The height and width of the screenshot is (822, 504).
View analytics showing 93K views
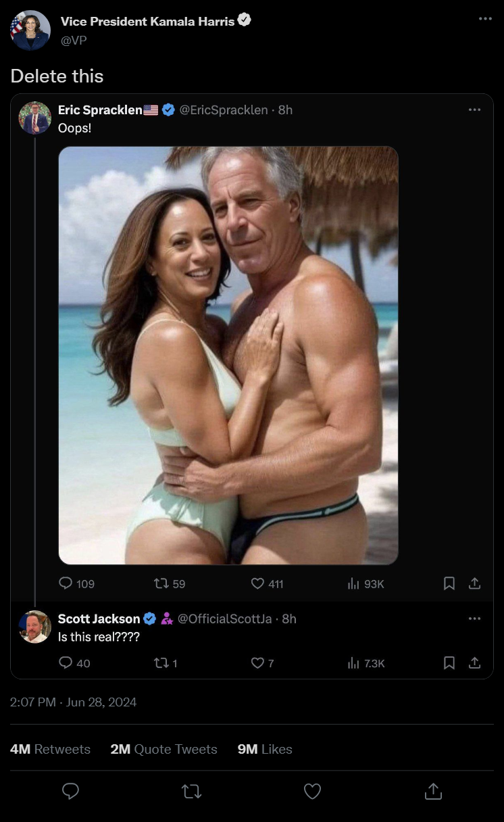coord(353,583)
